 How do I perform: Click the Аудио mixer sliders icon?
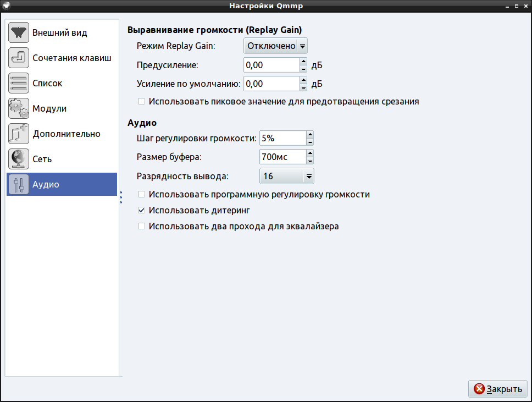click(x=19, y=185)
